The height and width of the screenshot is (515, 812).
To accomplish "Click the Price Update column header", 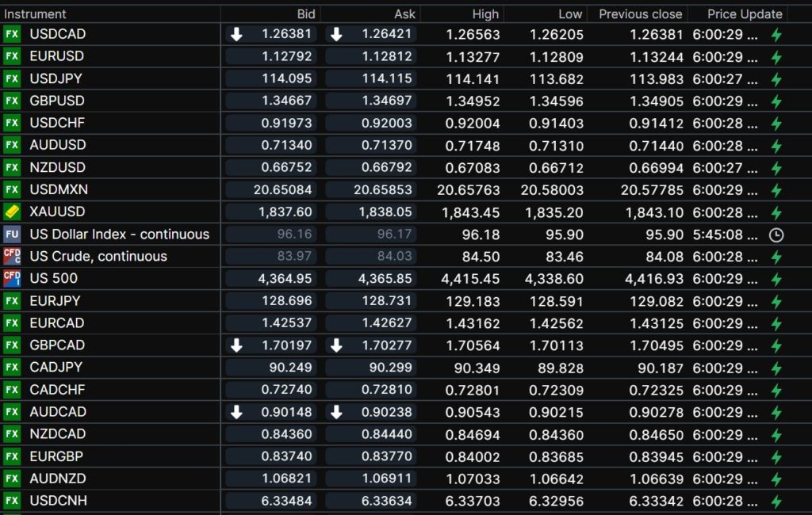I will pos(744,13).
